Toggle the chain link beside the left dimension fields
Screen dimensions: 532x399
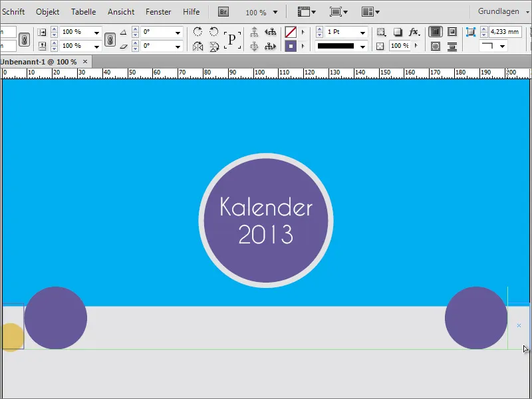click(x=23, y=40)
